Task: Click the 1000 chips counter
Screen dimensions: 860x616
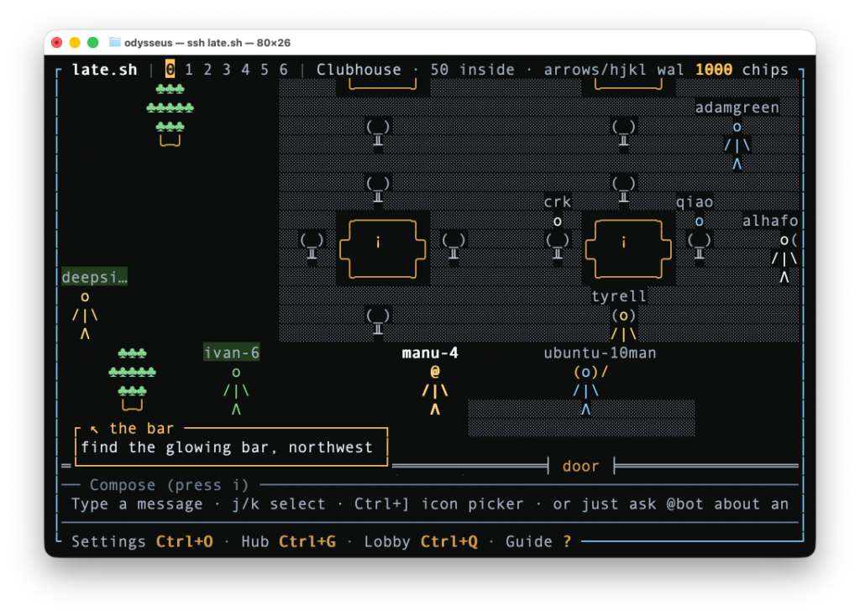Action: tap(742, 70)
